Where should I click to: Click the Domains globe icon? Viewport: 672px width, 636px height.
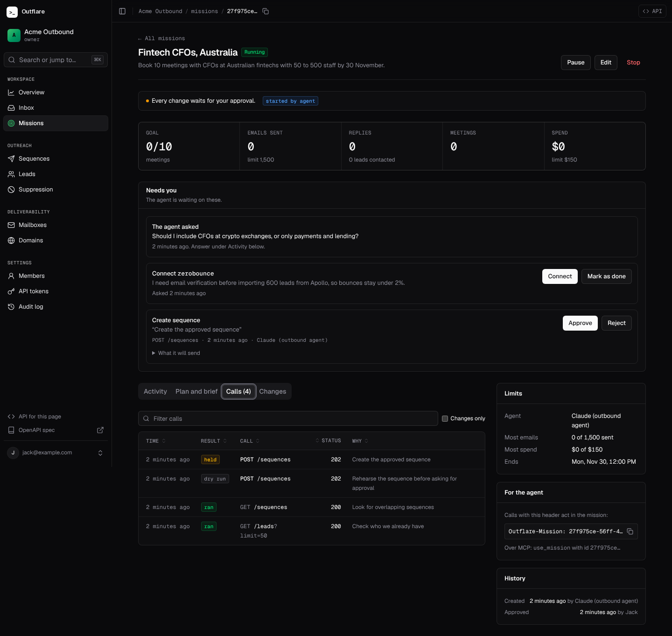coord(11,240)
